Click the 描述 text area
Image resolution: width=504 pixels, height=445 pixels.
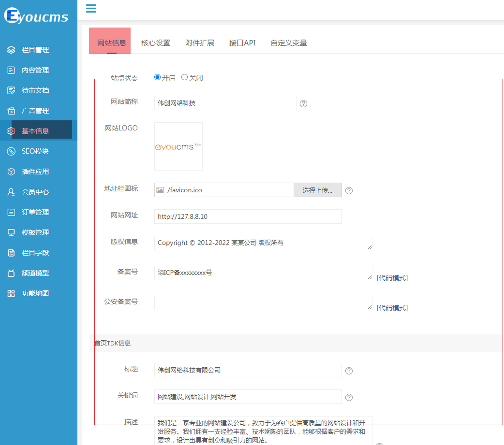(x=263, y=431)
